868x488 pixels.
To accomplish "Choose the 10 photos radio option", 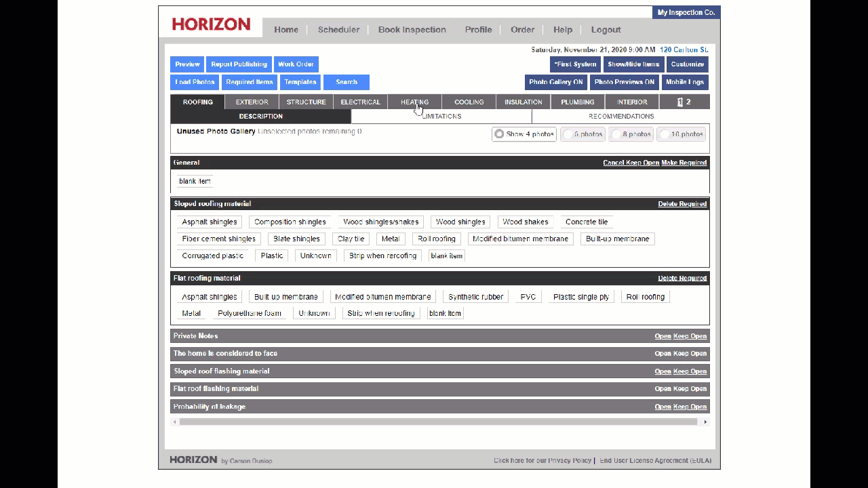I will point(665,134).
